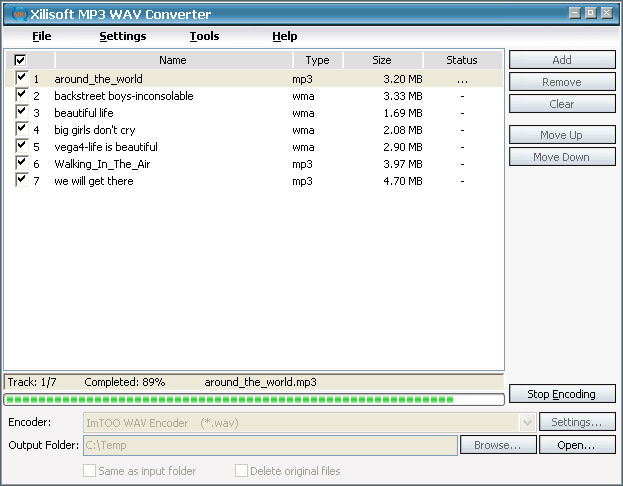Sort the list by Size column header

tap(381, 60)
